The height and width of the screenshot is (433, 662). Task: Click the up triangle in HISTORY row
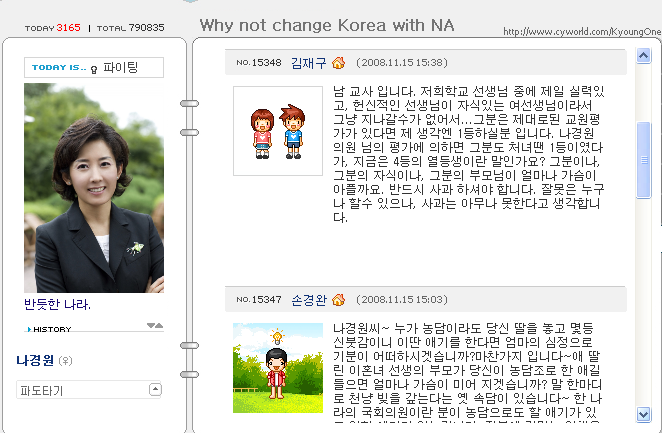click(x=159, y=325)
